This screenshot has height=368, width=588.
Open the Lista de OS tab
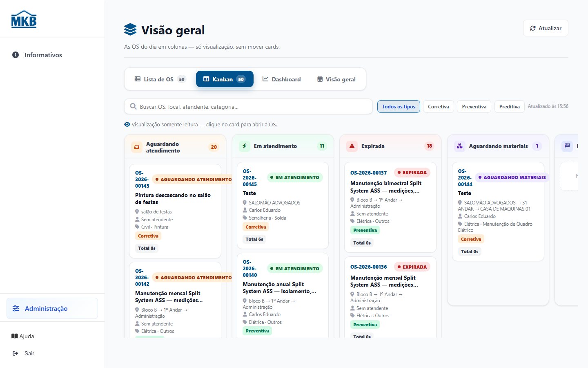[160, 79]
